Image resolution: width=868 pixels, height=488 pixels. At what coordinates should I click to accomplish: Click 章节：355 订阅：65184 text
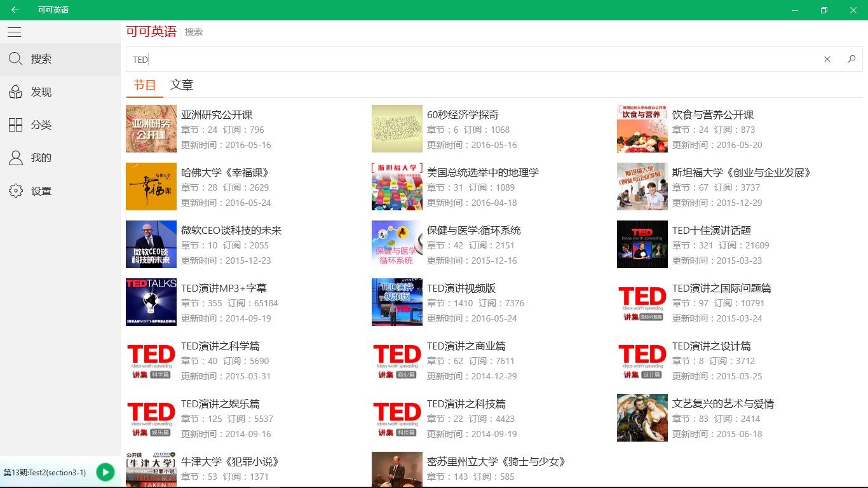click(229, 303)
